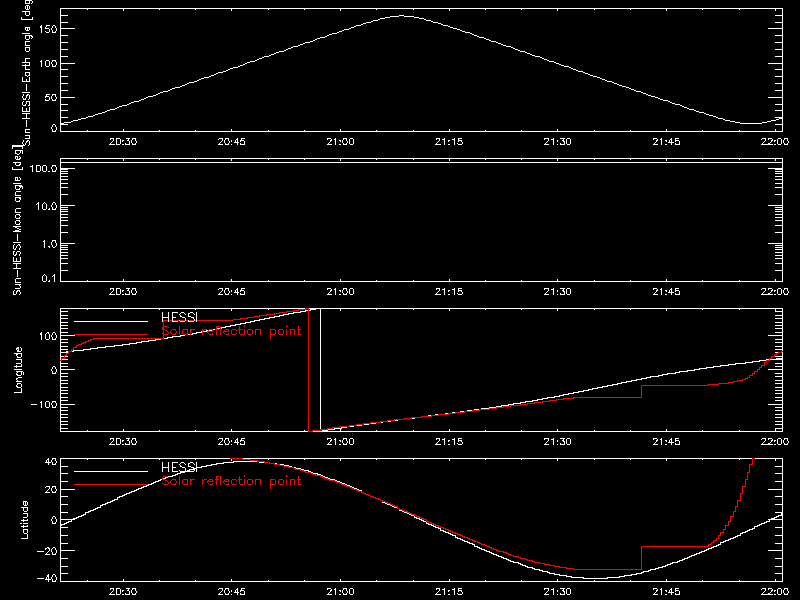
Task: Click the white HESSI legend line in Longitude plot
Action: (111, 321)
